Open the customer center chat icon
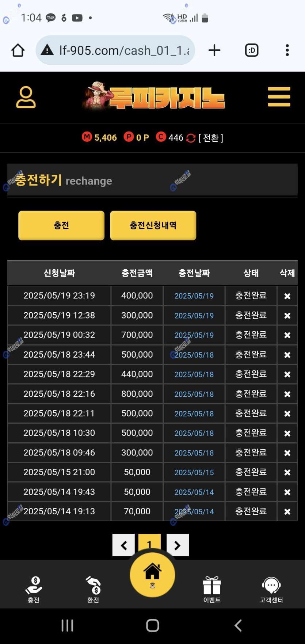The height and width of the screenshot is (644, 305). pos(271,588)
